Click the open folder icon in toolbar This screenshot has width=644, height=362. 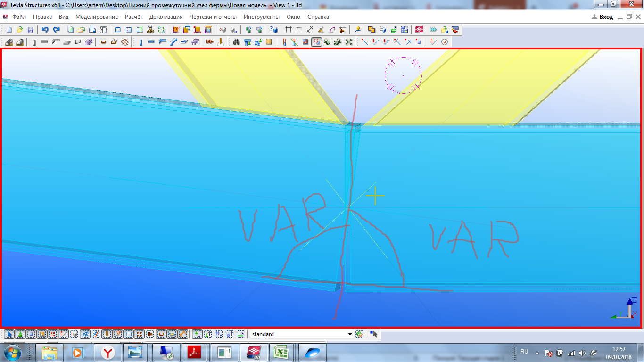pos(19,30)
